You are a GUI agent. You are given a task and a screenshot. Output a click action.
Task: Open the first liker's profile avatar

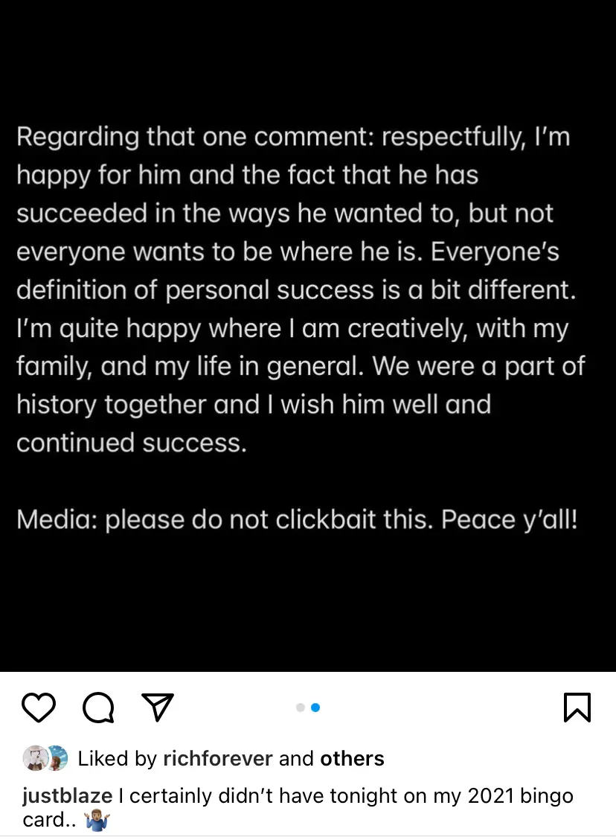click(34, 758)
